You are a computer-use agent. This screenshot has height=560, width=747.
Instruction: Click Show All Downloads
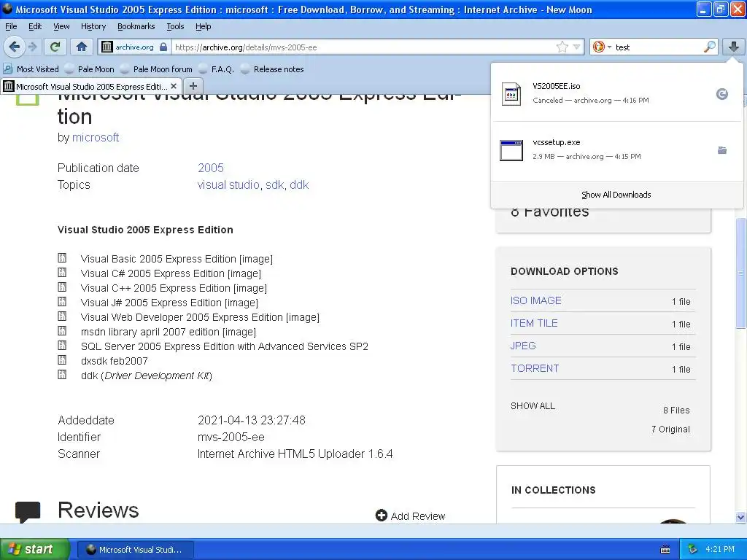coord(616,195)
